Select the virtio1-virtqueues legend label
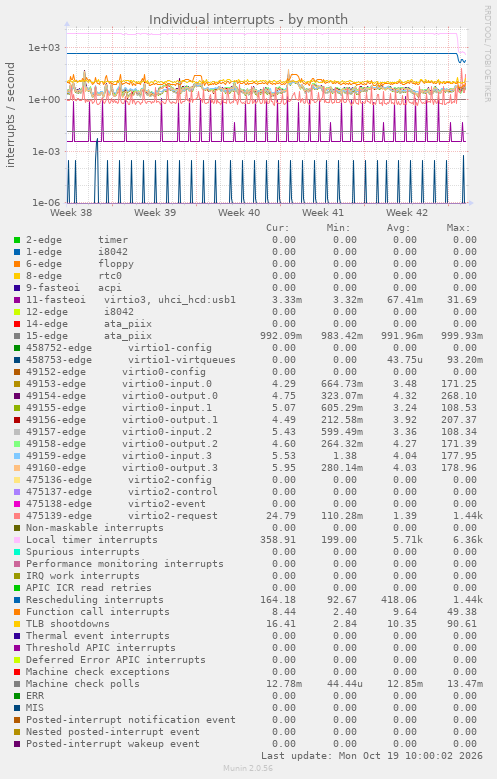The width and height of the screenshot is (497, 779). pos(182,360)
